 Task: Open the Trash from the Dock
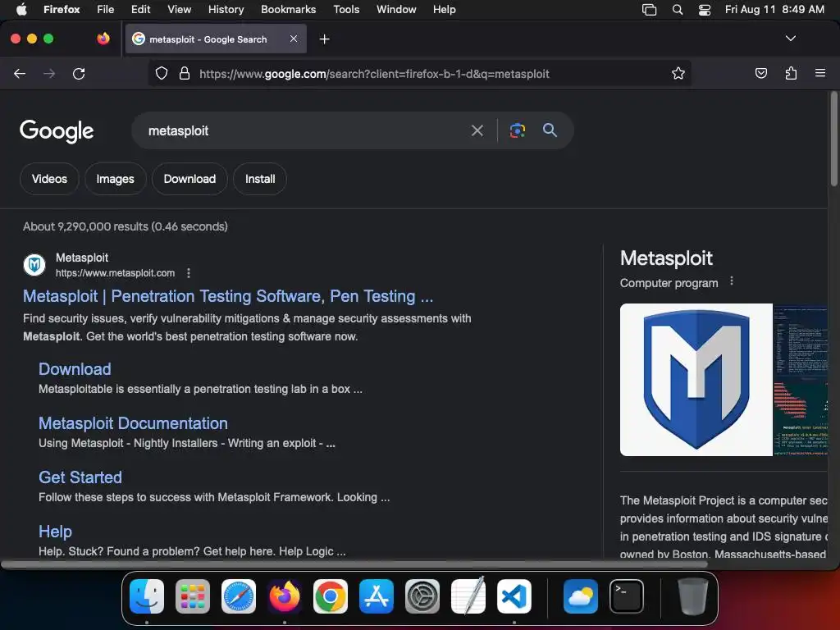coord(692,596)
